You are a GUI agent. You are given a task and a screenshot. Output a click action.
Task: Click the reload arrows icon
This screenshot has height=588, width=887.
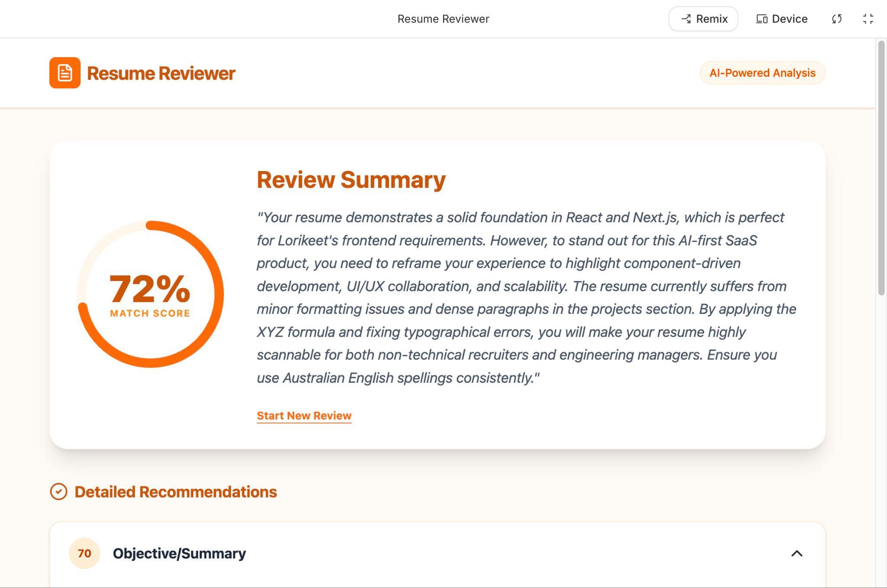tap(837, 19)
